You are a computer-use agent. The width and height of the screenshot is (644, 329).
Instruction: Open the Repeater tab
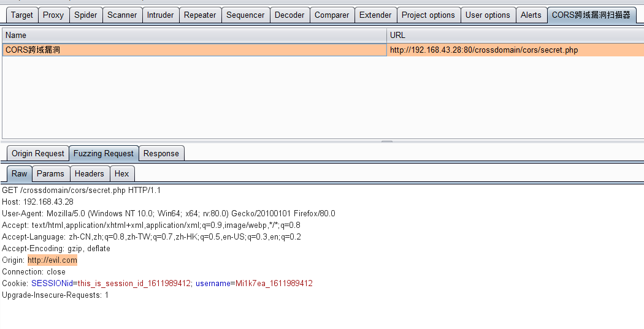point(200,15)
